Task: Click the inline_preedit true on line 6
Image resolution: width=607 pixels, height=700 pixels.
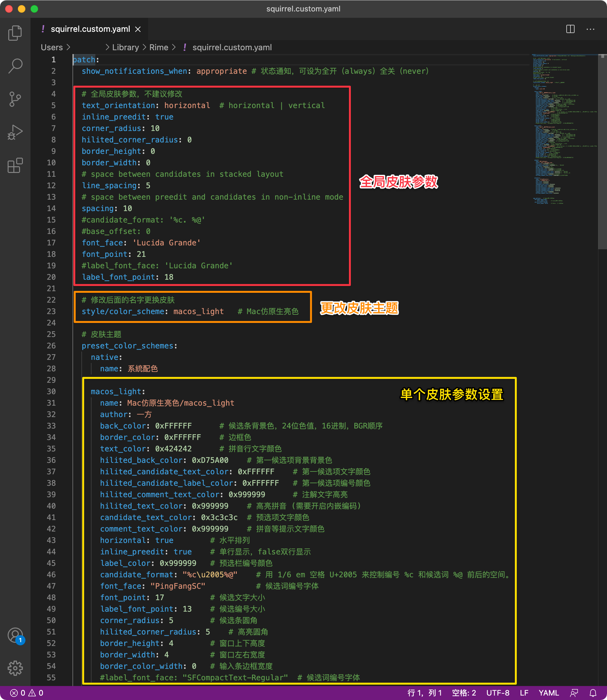Action: click(164, 117)
